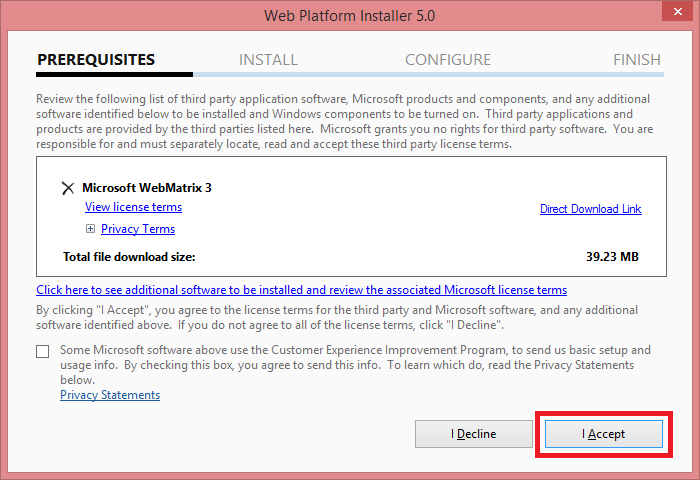The image size is (700, 480).
Task: Click the I Decline button
Action: (474, 434)
